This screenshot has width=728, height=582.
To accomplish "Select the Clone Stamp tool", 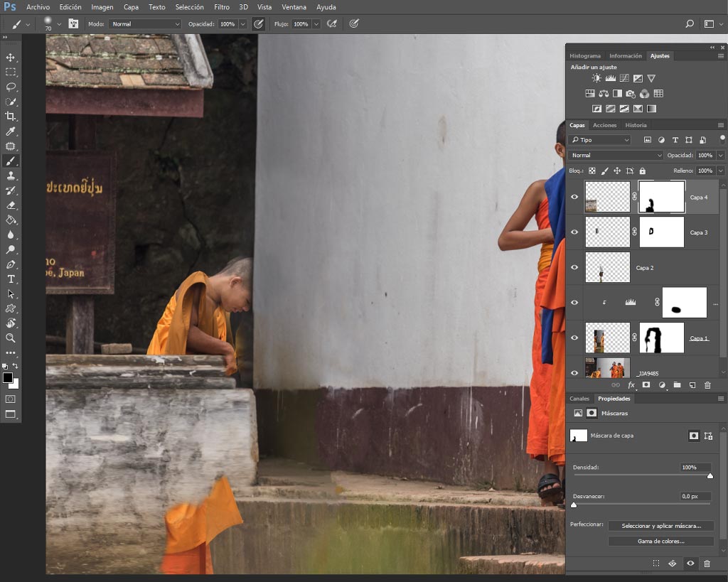I will (x=10, y=176).
